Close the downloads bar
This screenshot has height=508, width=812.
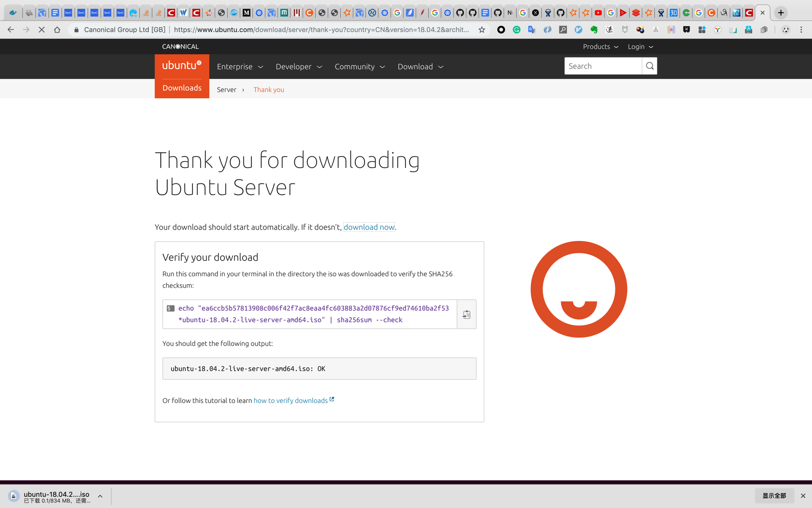(803, 495)
